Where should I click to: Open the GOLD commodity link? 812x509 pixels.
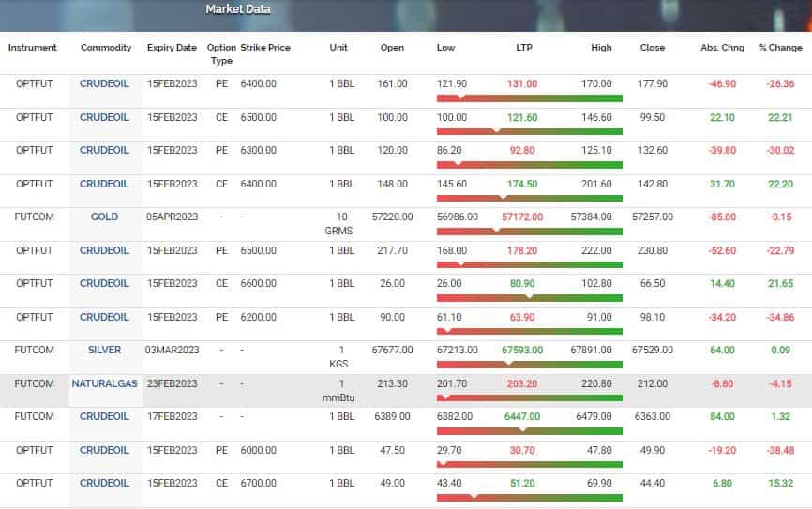click(104, 217)
